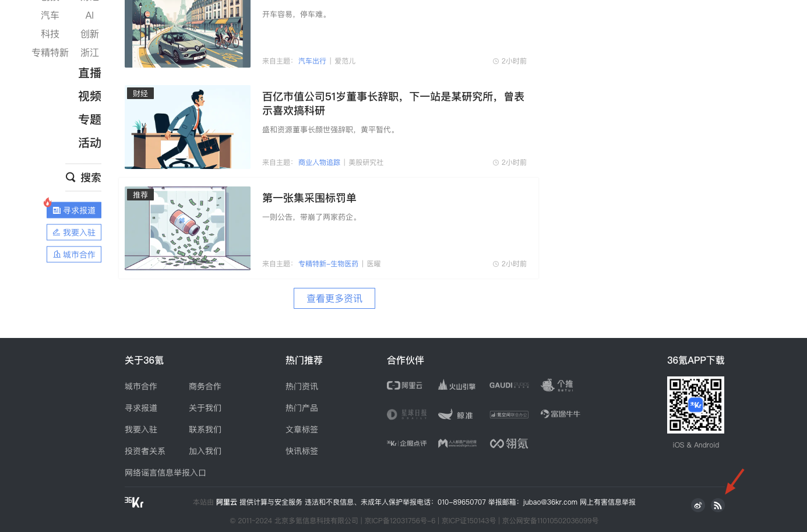Open footer link 我要入驻
This screenshot has height=532, width=807.
tap(141, 429)
